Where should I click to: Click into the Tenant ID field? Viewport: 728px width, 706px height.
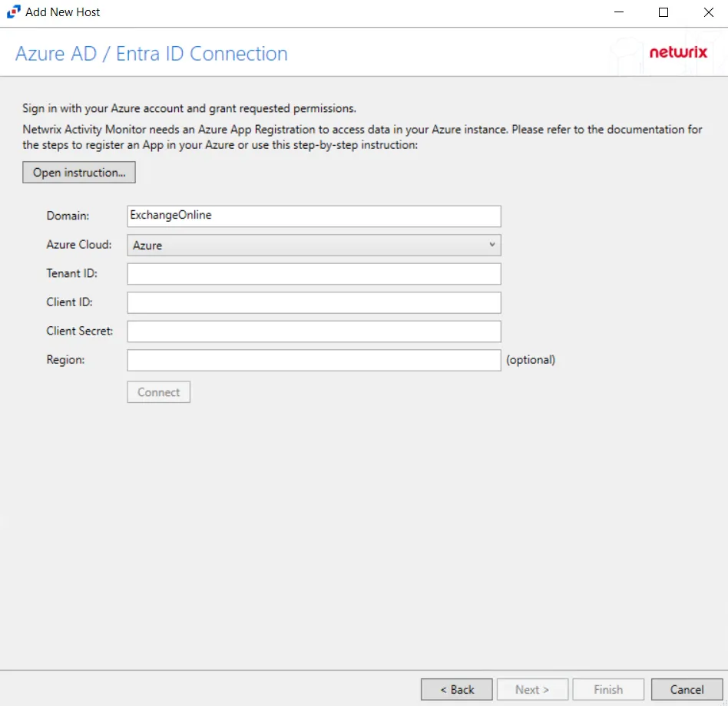coord(314,274)
